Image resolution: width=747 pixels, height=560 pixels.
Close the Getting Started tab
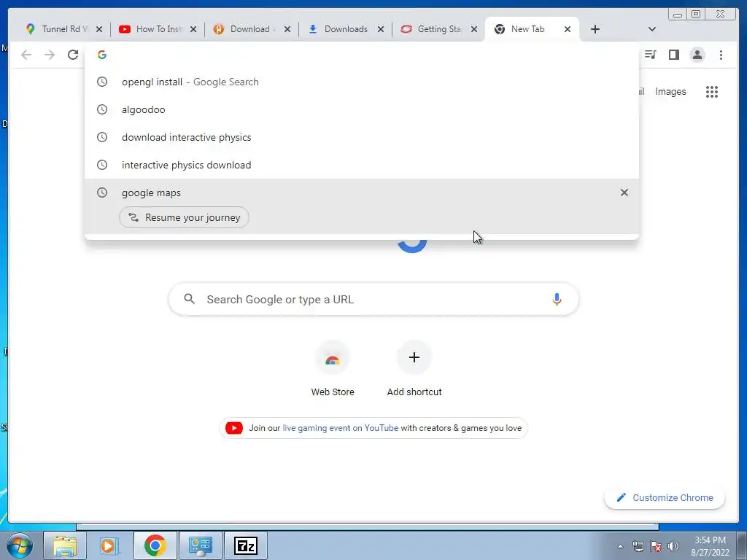474,29
